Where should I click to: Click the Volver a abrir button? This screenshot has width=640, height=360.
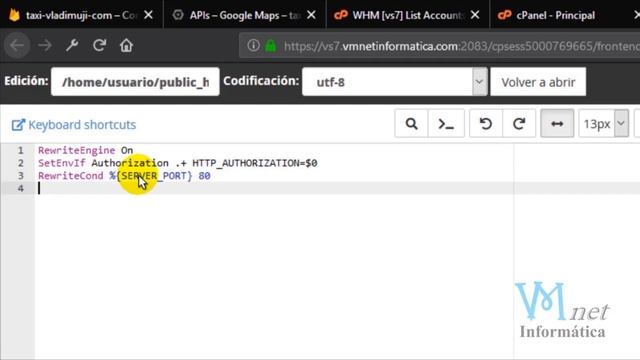tap(538, 82)
